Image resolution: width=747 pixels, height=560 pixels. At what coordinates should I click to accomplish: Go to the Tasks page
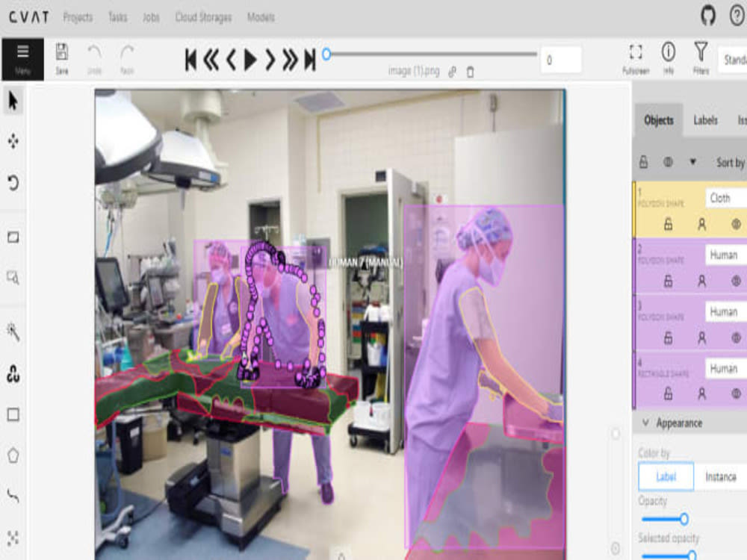[118, 18]
